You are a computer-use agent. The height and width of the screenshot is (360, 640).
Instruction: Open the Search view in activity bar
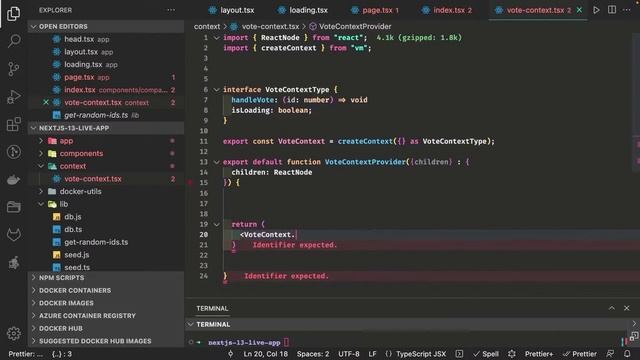tap(13, 41)
